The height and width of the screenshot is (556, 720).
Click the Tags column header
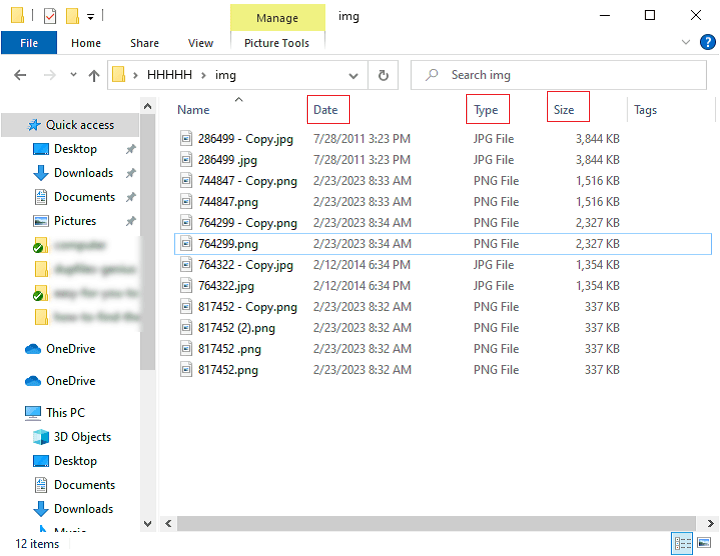point(645,110)
